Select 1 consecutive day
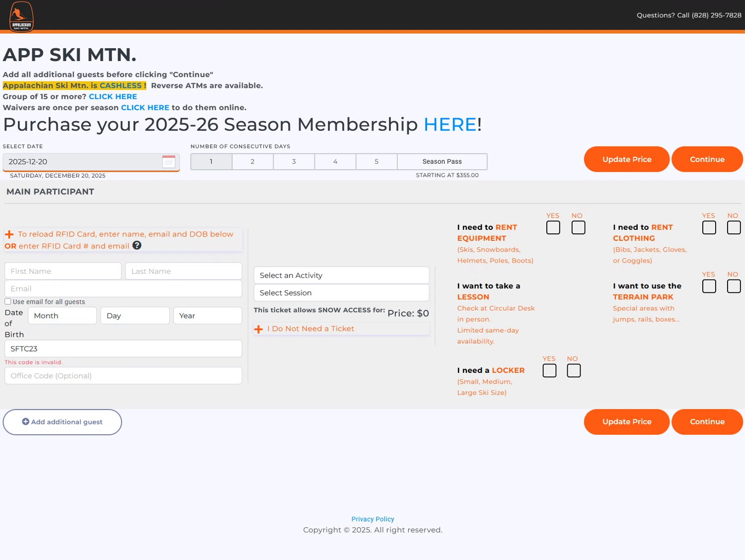Screen dimensions: 745x560 [x=211, y=161]
